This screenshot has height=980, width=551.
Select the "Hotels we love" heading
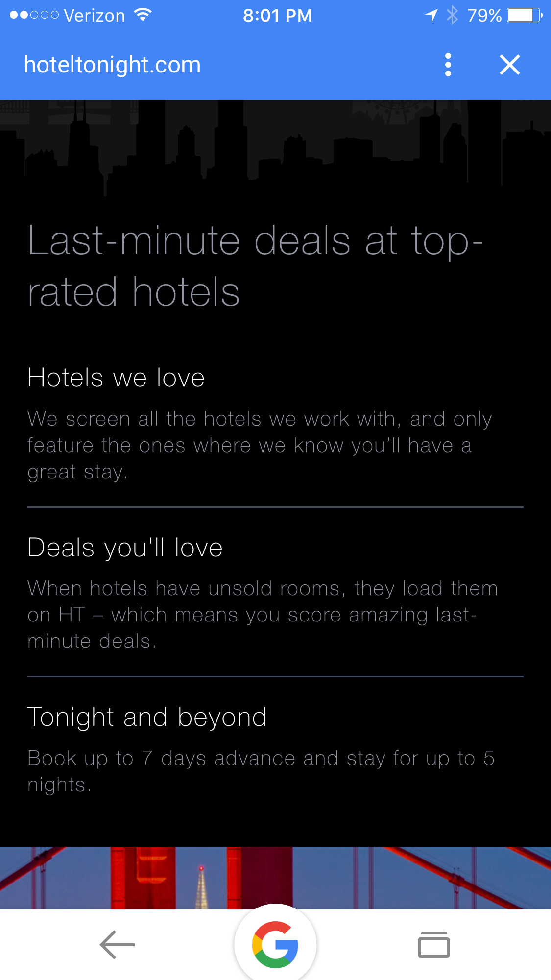(x=116, y=378)
